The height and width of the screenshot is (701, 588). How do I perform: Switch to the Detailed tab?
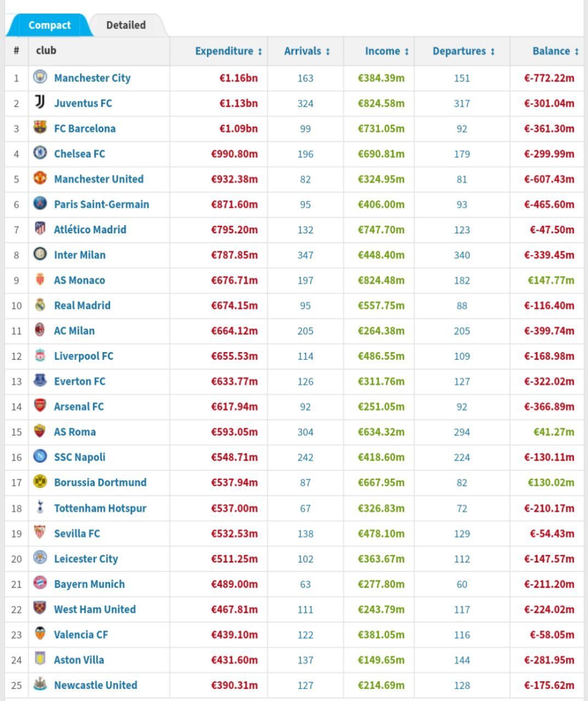pos(126,25)
